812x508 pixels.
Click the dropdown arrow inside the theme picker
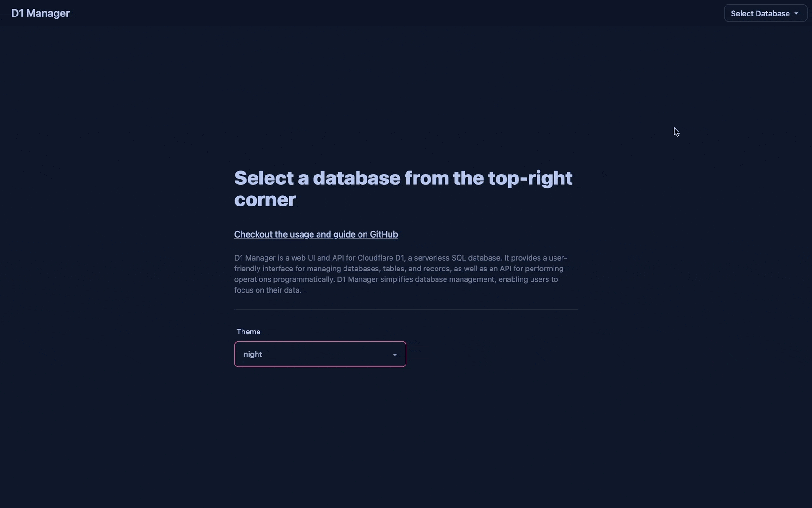coord(395,355)
